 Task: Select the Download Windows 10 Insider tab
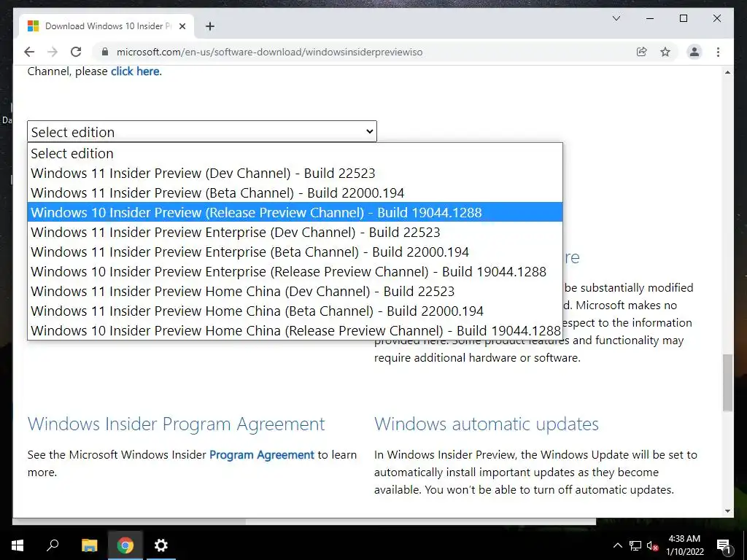point(107,26)
